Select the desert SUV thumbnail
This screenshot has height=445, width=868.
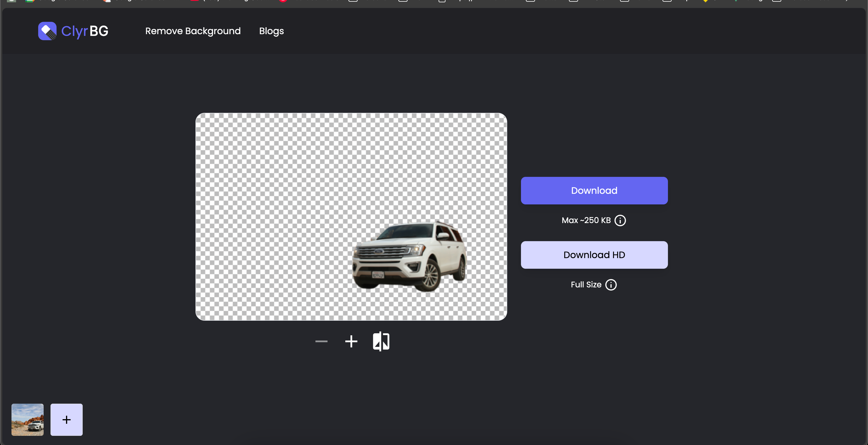[28, 419]
